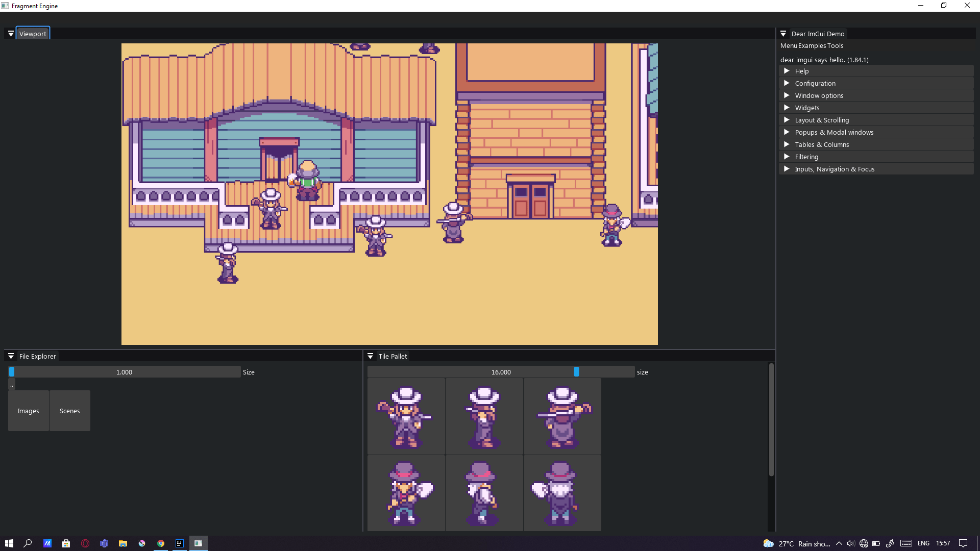Expand the Configuration section
Viewport: 980px width, 551px height.
(x=815, y=83)
